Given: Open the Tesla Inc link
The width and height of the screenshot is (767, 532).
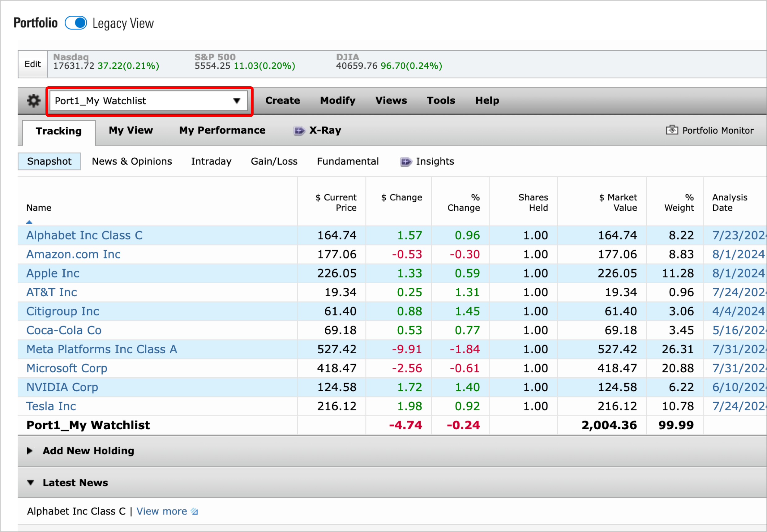Looking at the screenshot, I should [x=51, y=406].
